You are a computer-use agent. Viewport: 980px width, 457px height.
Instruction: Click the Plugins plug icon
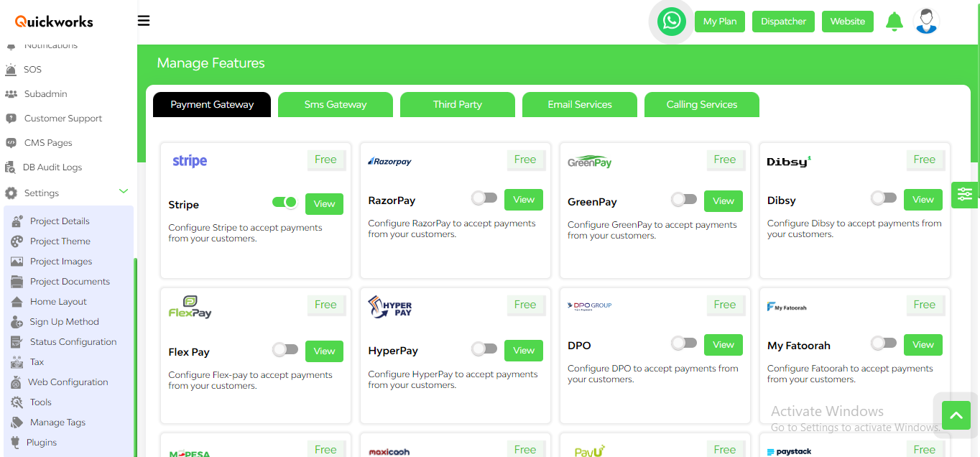14,443
